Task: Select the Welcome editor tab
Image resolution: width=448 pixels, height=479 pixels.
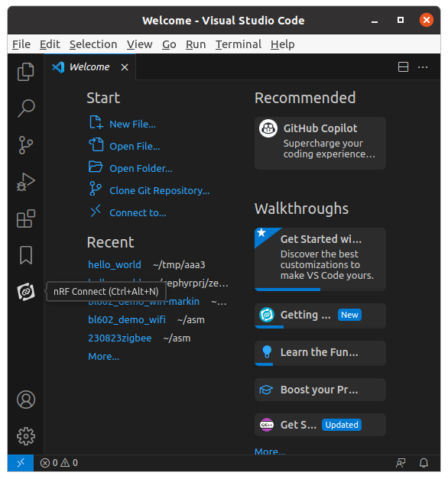Action: click(90, 67)
